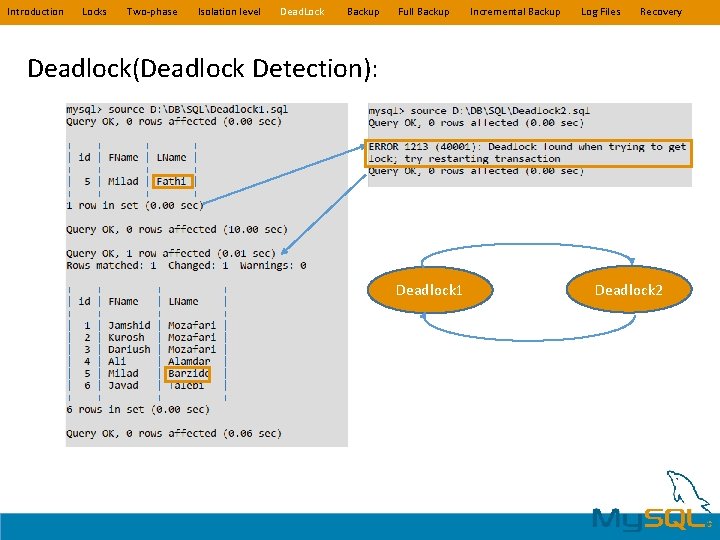Click 'Rows matched: 1 Changed: 1 Warnings: 0'

(x=186, y=265)
